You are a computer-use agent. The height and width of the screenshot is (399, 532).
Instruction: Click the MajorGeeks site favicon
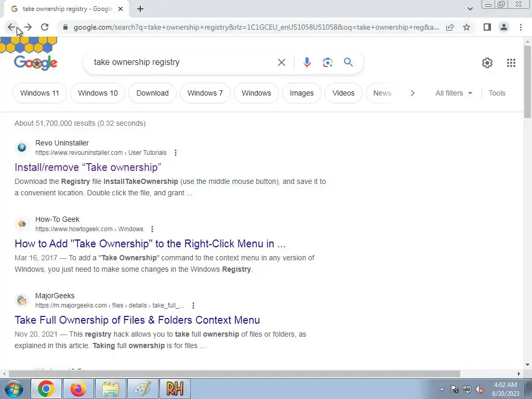22,300
